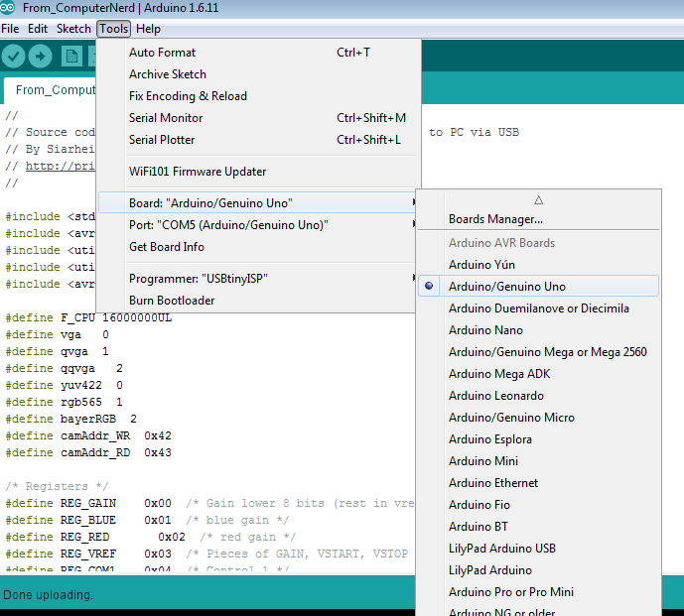The height and width of the screenshot is (616, 684).
Task: Click the '#define F_CPU' code line
Action: pyautogui.click(x=88, y=317)
